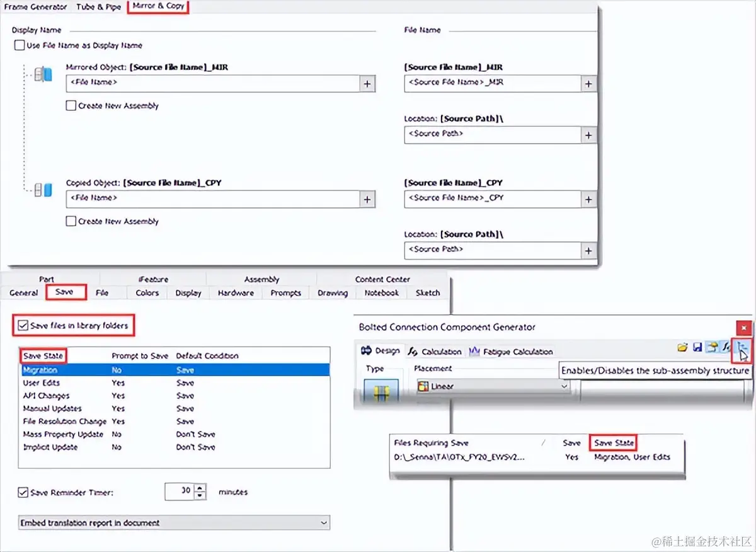Enable Create New Assembly under Mirrored Object
Viewport: 756px width, 552px height.
tap(71, 106)
